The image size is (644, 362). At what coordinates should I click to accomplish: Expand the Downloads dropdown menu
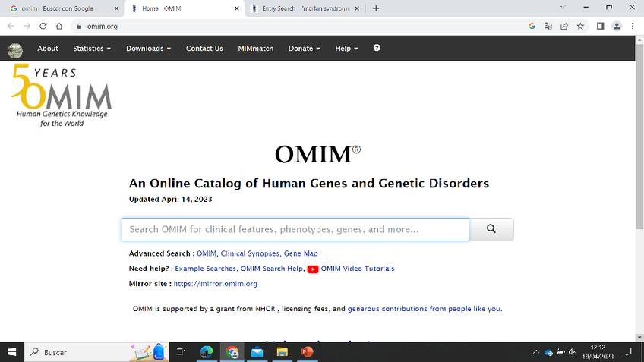[x=148, y=48]
